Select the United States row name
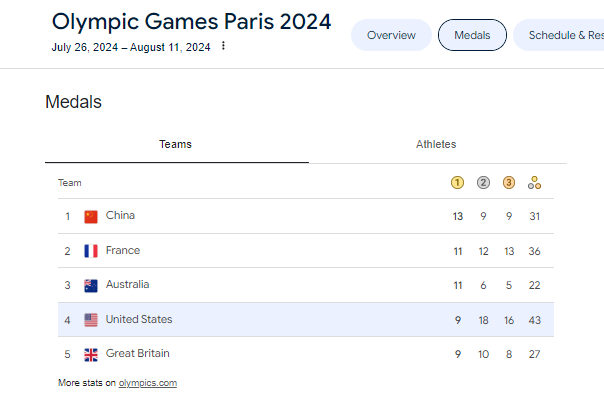The width and height of the screenshot is (604, 400). pyautogui.click(x=139, y=320)
